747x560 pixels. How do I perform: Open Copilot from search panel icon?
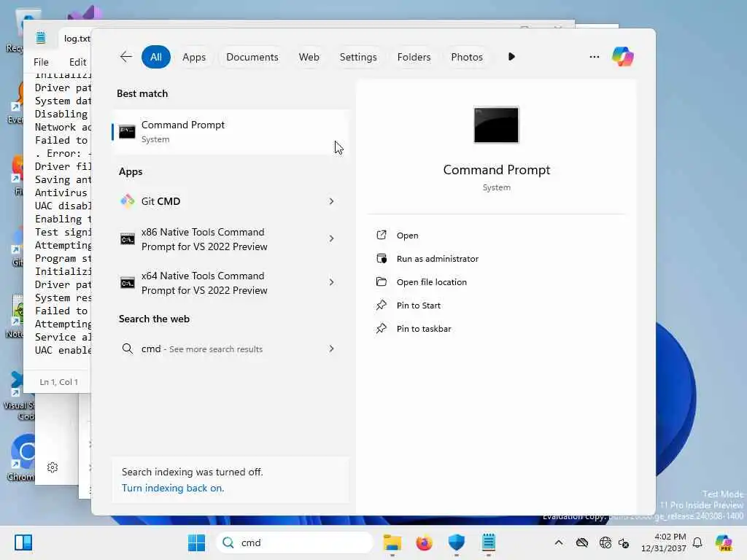pyautogui.click(x=623, y=57)
